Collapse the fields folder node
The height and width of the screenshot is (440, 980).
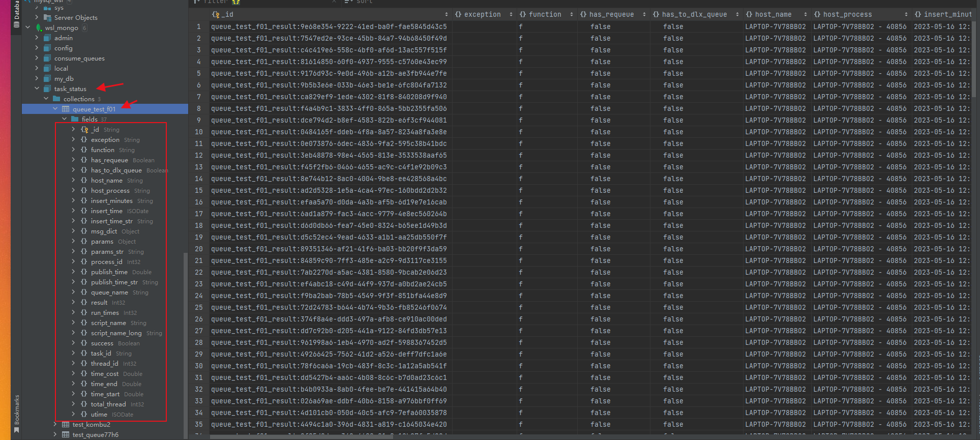click(64, 119)
